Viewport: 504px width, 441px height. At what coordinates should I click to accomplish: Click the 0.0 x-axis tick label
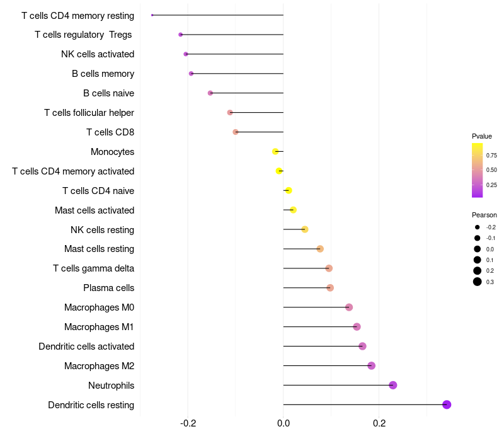(283, 423)
